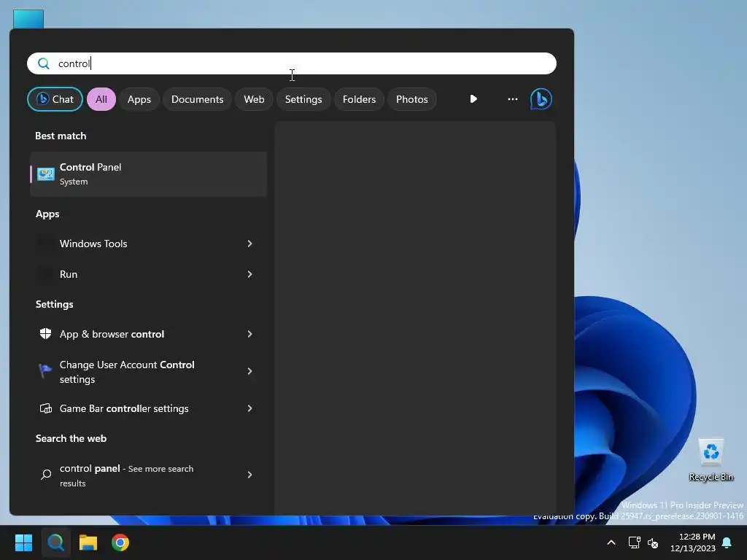Click the network icon in system tray
The height and width of the screenshot is (560, 747).
tap(634, 542)
